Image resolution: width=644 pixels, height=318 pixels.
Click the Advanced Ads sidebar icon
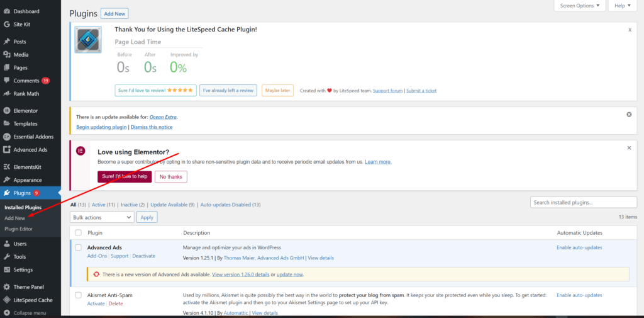click(6, 150)
